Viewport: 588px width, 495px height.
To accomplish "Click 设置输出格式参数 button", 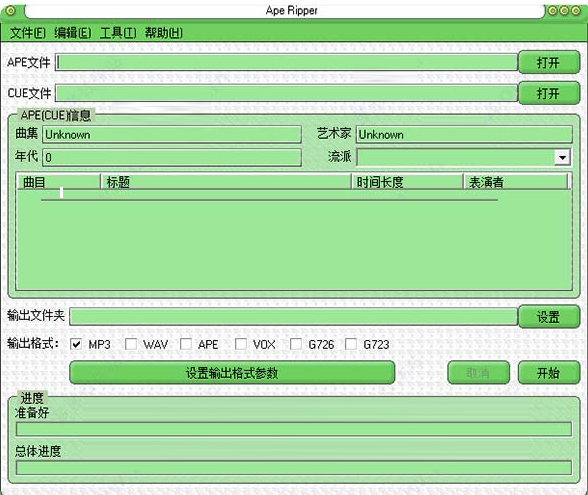I will click(x=232, y=373).
